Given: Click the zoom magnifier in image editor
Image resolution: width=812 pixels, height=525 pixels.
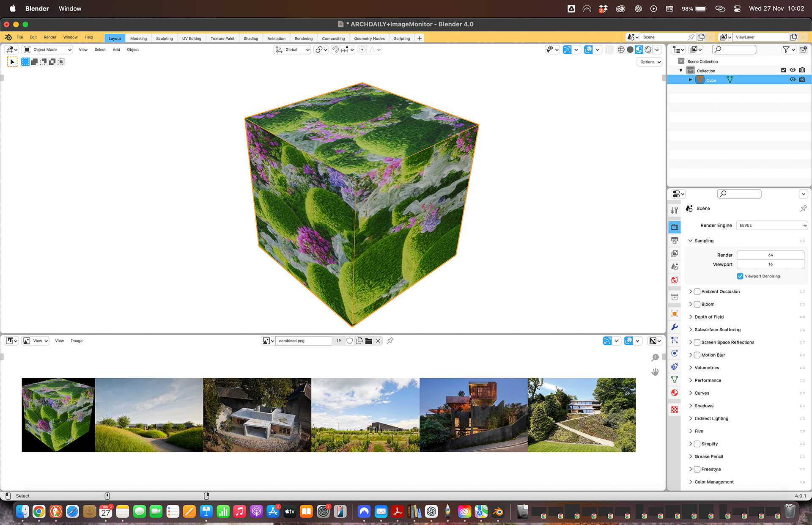Looking at the screenshot, I should click(x=655, y=358).
